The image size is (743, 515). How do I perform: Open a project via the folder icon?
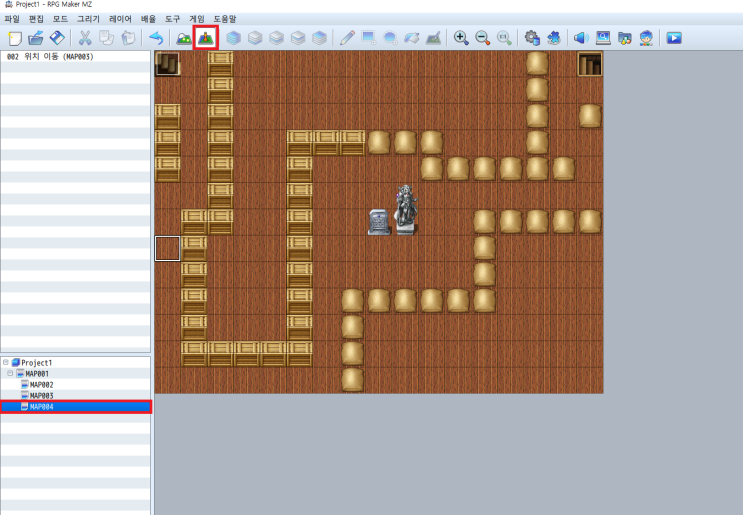[36, 38]
